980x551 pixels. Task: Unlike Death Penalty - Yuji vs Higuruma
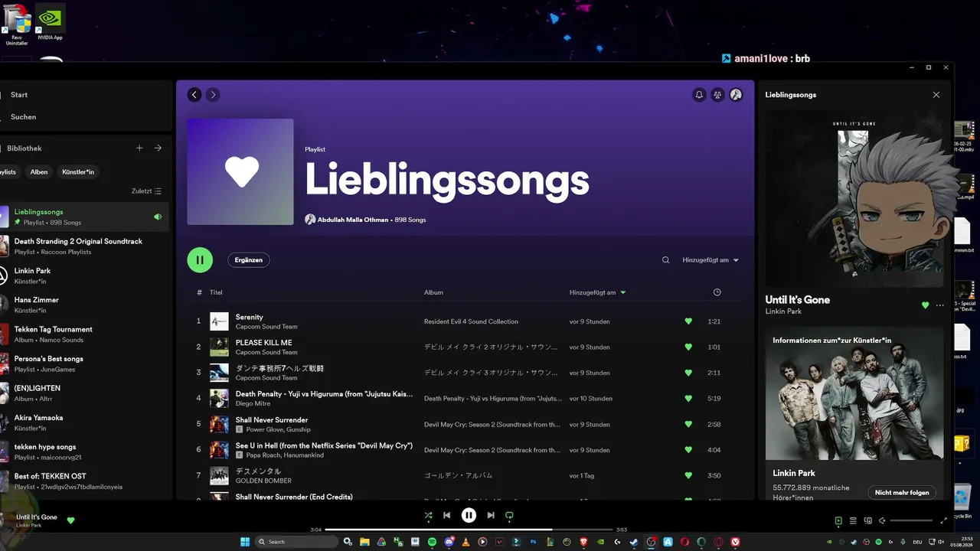688,399
